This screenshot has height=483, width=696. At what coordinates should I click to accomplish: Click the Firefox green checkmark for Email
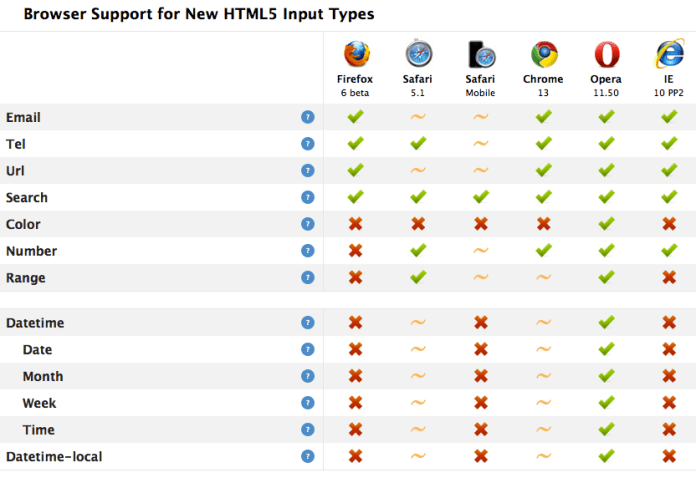[355, 117]
